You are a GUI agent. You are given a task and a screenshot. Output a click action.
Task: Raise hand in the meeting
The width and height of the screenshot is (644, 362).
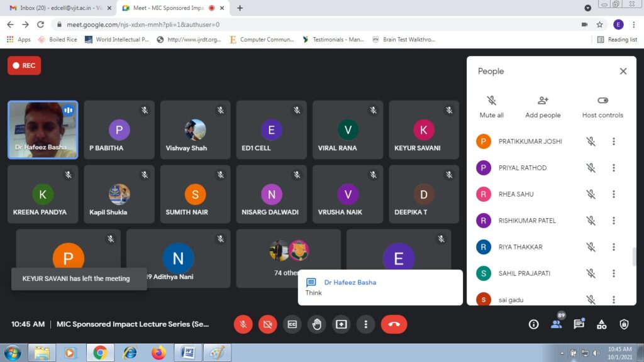coord(317,324)
